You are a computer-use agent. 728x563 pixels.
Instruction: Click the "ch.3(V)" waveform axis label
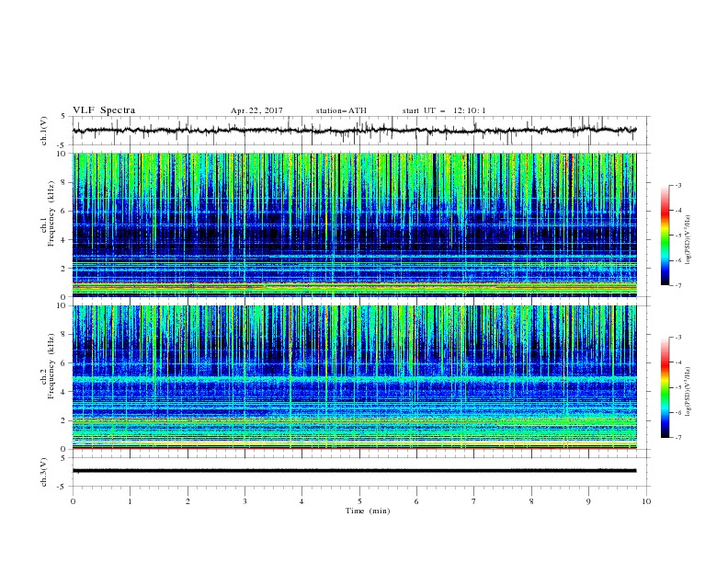click(x=44, y=472)
